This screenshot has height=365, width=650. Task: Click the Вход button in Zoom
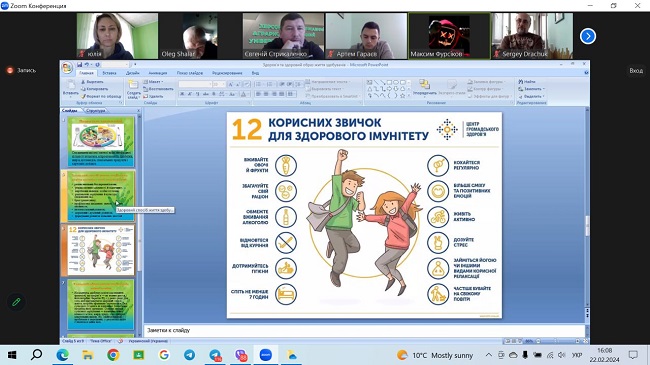coord(636,71)
